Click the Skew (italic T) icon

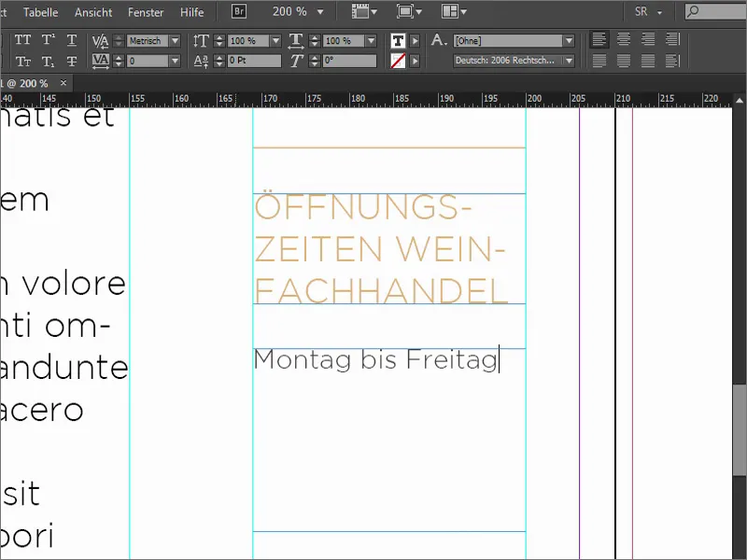click(x=296, y=61)
